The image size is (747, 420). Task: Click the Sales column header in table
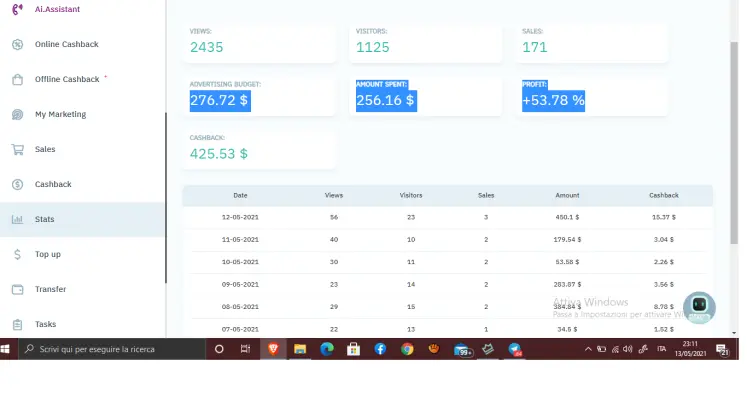click(x=486, y=195)
